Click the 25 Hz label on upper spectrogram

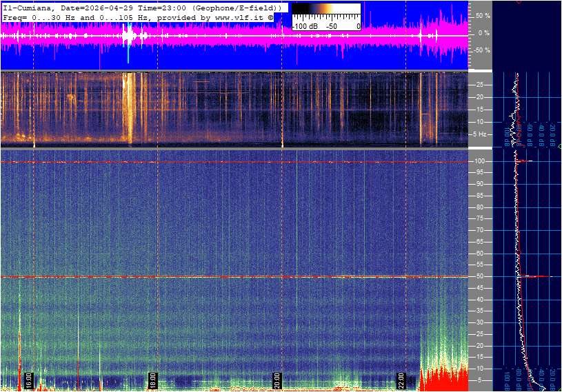479,85
